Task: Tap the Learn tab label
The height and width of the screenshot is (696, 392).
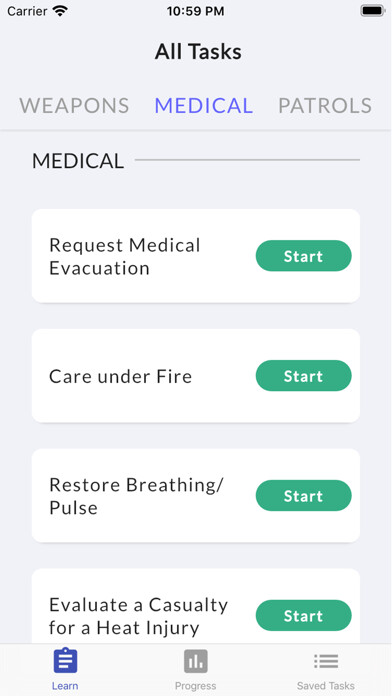Action: (x=65, y=686)
